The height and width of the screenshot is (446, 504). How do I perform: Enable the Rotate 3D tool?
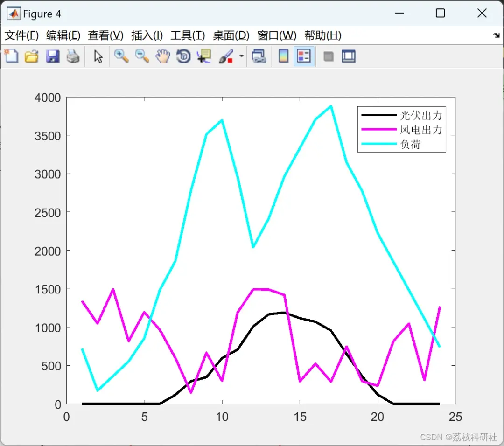(x=183, y=56)
